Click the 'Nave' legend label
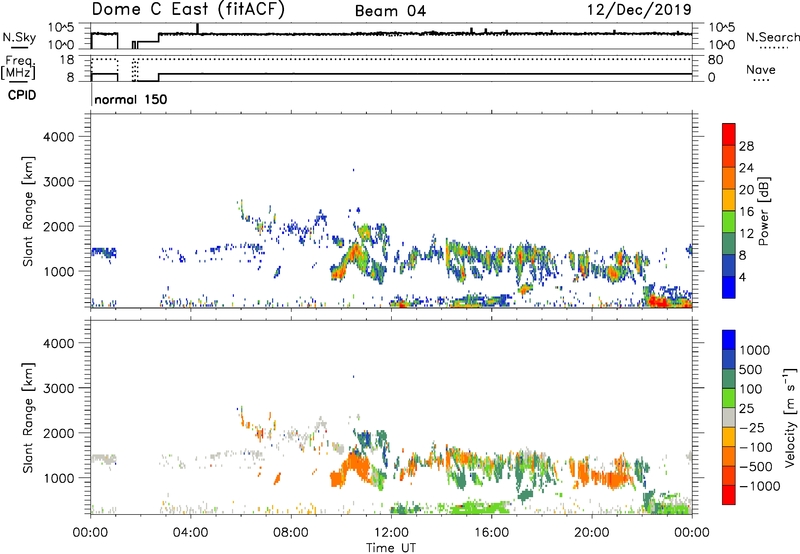The width and height of the screenshot is (800, 554). coord(761,70)
